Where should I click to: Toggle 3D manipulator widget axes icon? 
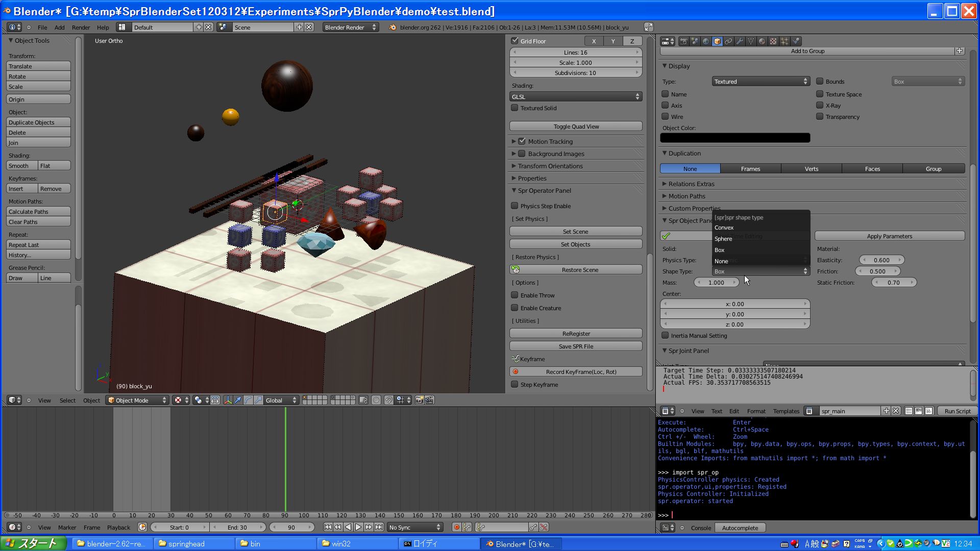point(228,400)
